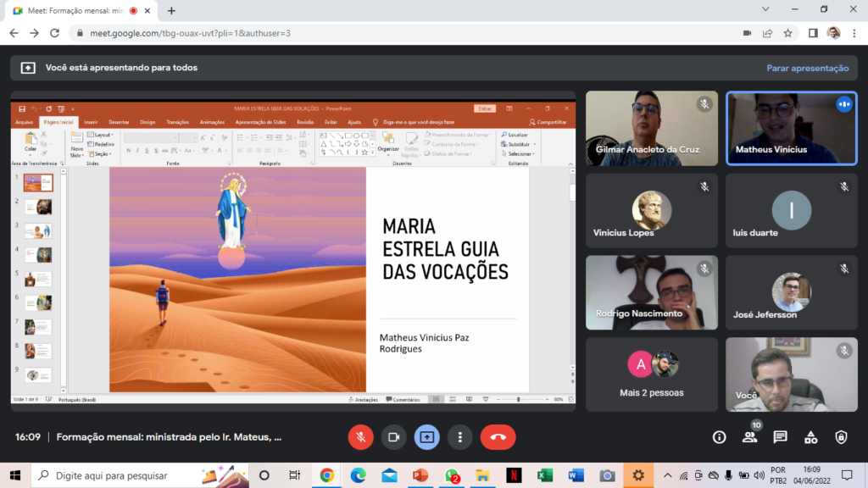The image size is (868, 488).
Task: Open the meeting details info icon
Action: coord(719,437)
